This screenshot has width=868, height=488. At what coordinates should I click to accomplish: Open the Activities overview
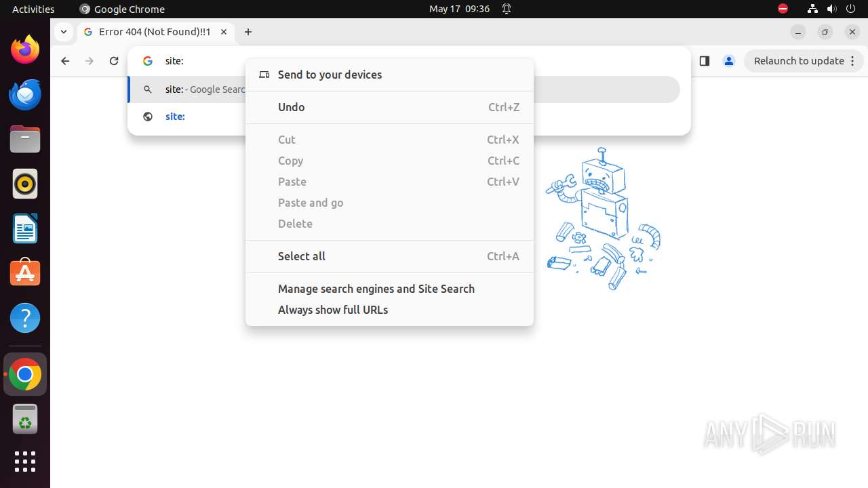coord(33,9)
